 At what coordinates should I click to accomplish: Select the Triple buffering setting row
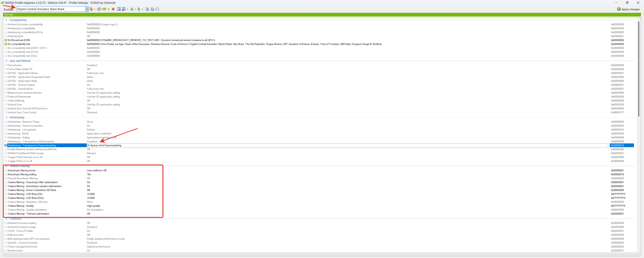click(x=319, y=101)
